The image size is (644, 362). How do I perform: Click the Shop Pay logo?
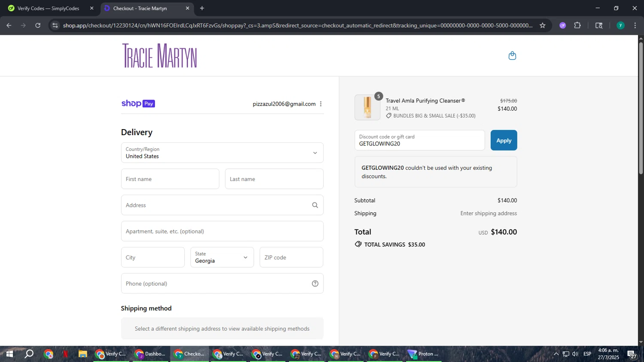pos(138,103)
